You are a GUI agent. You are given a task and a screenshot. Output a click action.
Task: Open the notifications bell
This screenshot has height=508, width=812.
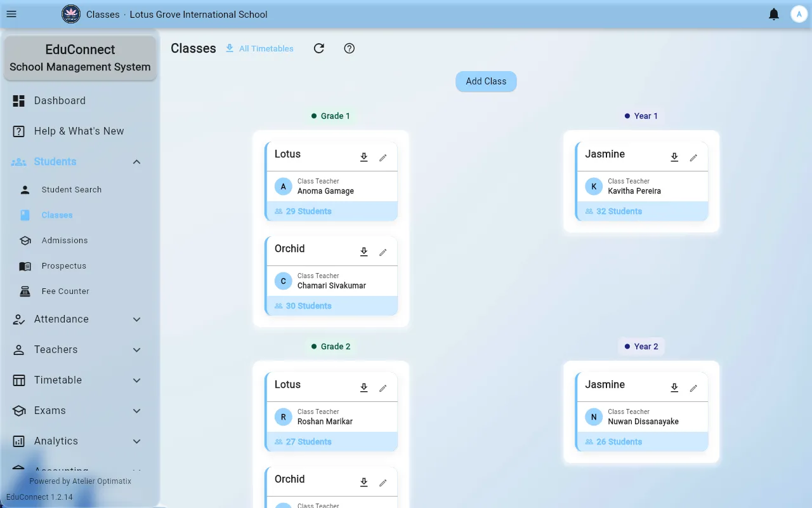pyautogui.click(x=774, y=14)
